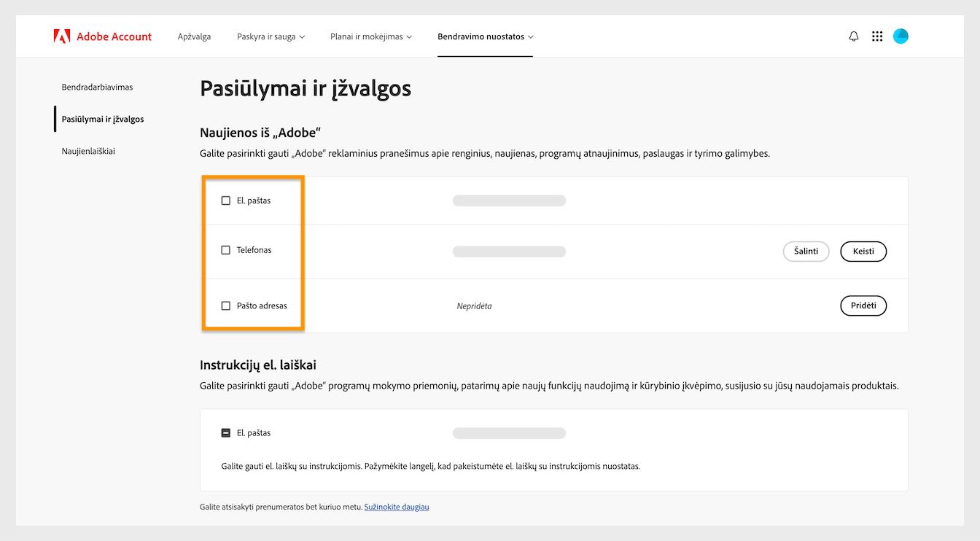The height and width of the screenshot is (541, 980).
Task: Select the Apžvalga menu item
Action: (x=194, y=36)
